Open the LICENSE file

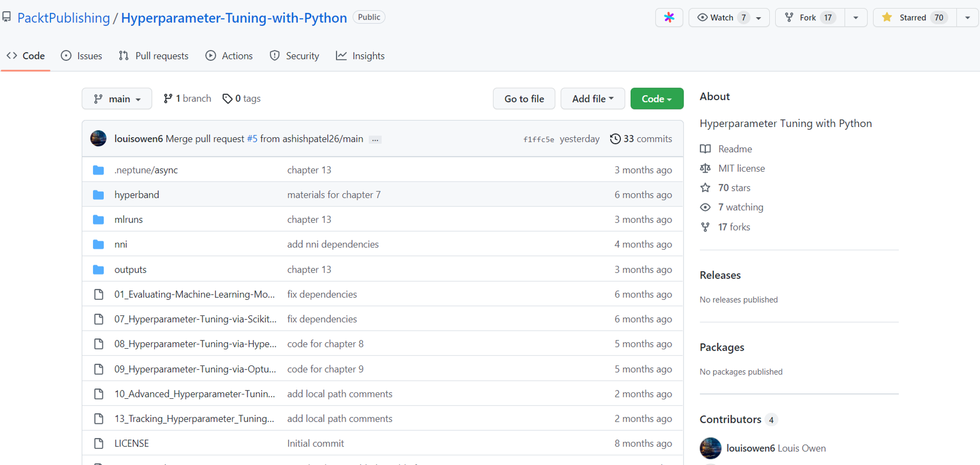point(131,443)
